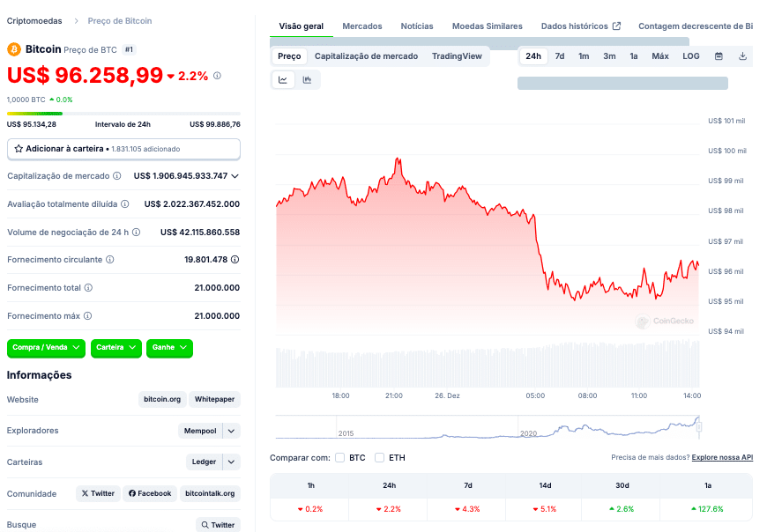Image resolution: width=767 pixels, height=532 pixels.
Task: Click right handle of chart navigator
Action: (x=699, y=426)
